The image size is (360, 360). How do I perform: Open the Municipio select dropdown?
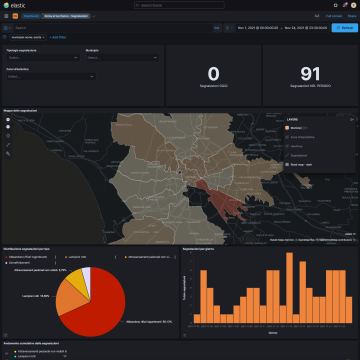pyautogui.click(x=122, y=58)
